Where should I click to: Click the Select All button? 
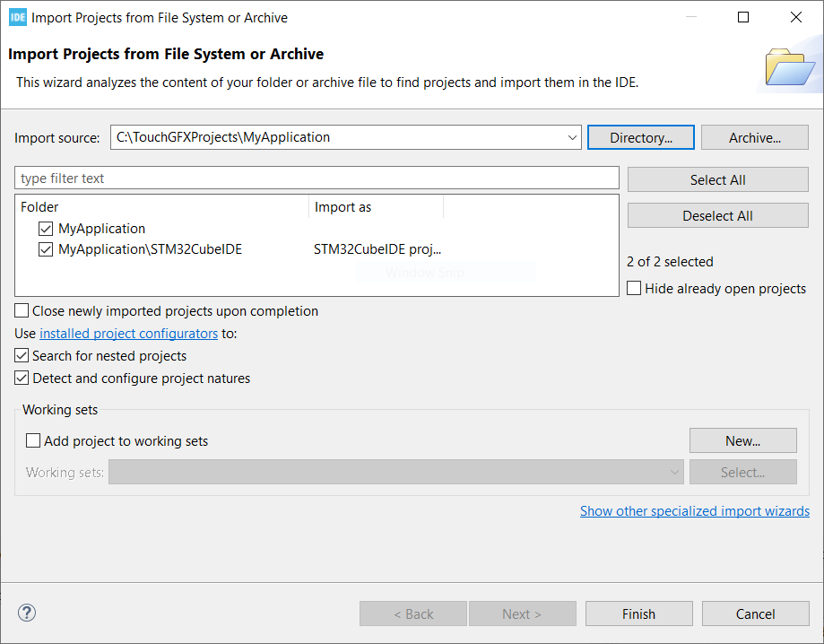pyautogui.click(x=718, y=179)
